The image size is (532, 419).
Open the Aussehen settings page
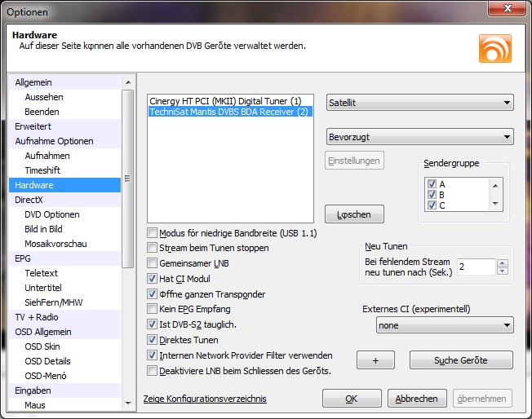pyautogui.click(x=64, y=97)
